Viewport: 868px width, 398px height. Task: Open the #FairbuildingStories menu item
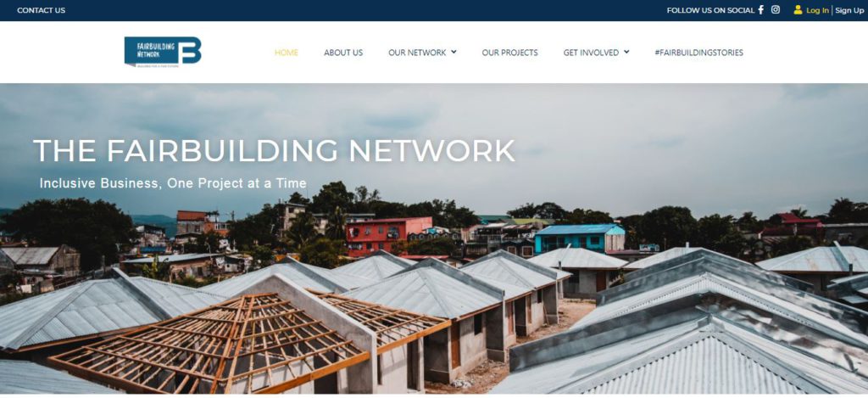pyautogui.click(x=698, y=53)
